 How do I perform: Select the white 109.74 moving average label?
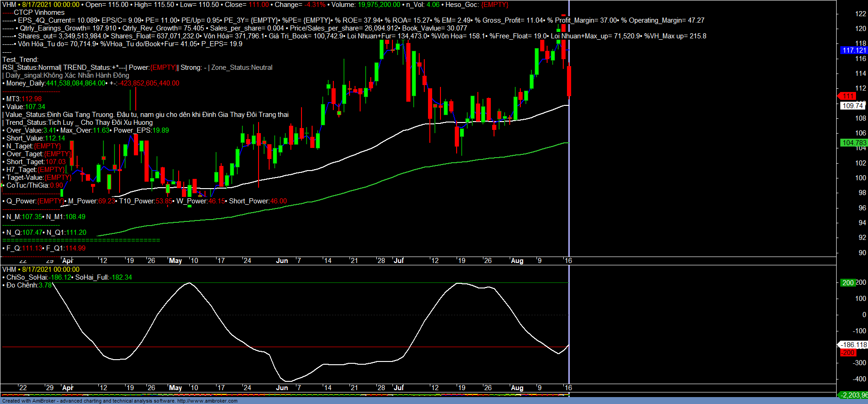pos(852,106)
